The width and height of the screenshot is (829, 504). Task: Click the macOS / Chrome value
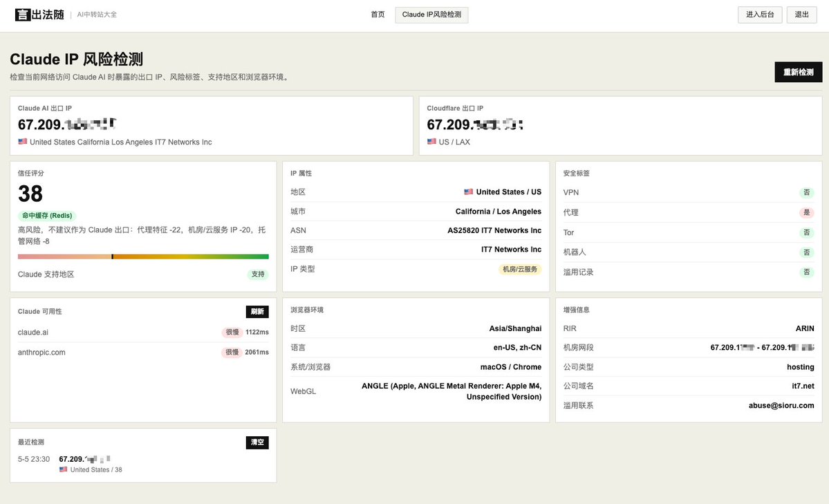click(511, 367)
